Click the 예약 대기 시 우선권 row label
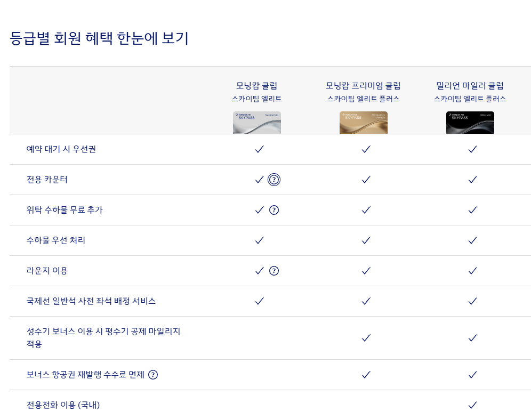The width and height of the screenshot is (531, 420). pos(61,149)
